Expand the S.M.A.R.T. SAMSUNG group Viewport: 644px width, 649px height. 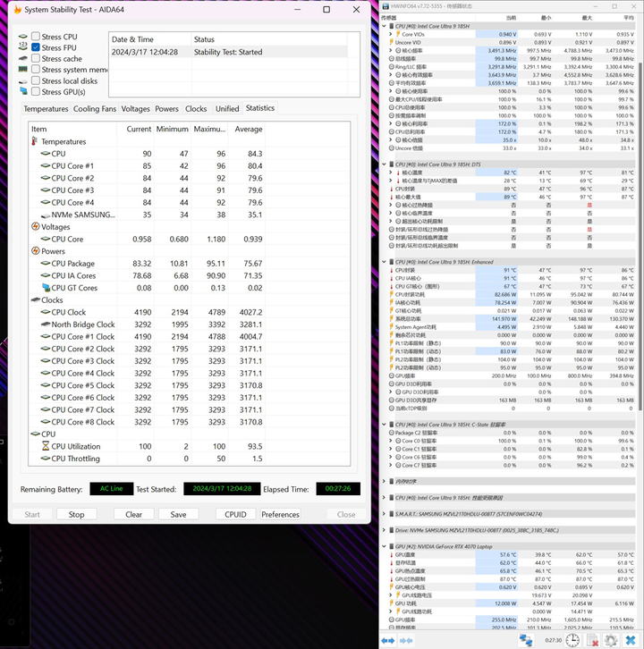coord(384,514)
